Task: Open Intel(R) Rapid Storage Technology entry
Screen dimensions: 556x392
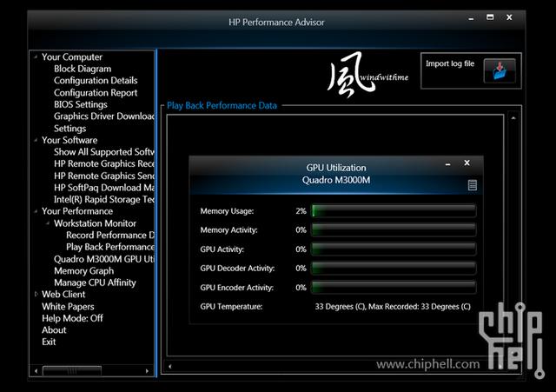Action: point(104,199)
